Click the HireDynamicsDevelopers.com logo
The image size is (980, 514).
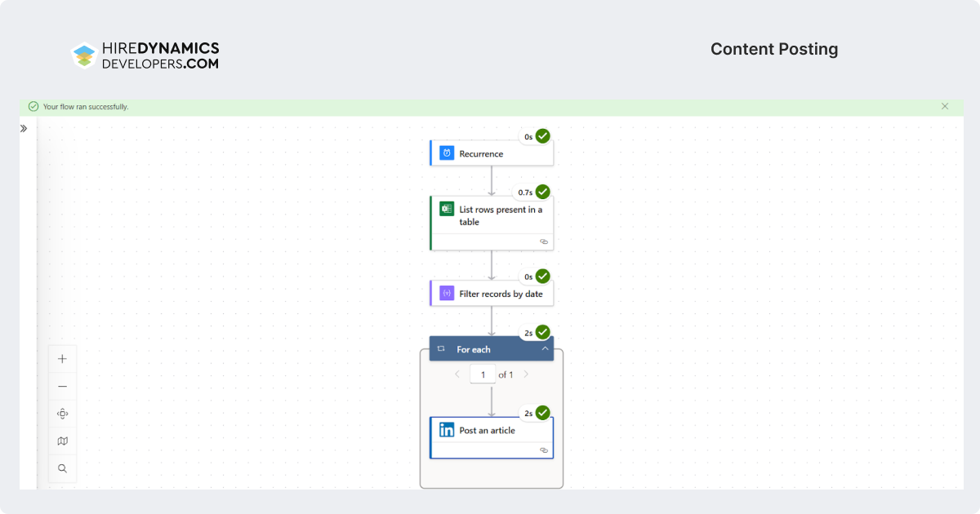145,55
